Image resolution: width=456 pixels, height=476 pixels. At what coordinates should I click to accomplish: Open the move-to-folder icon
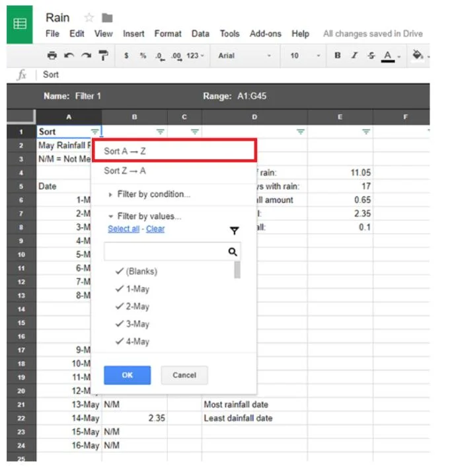pos(107,18)
